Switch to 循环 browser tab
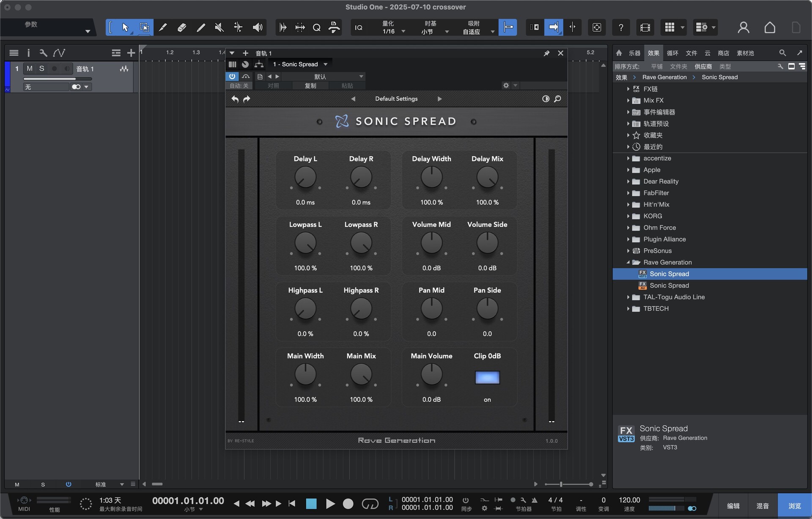This screenshot has width=812, height=519. [672, 53]
